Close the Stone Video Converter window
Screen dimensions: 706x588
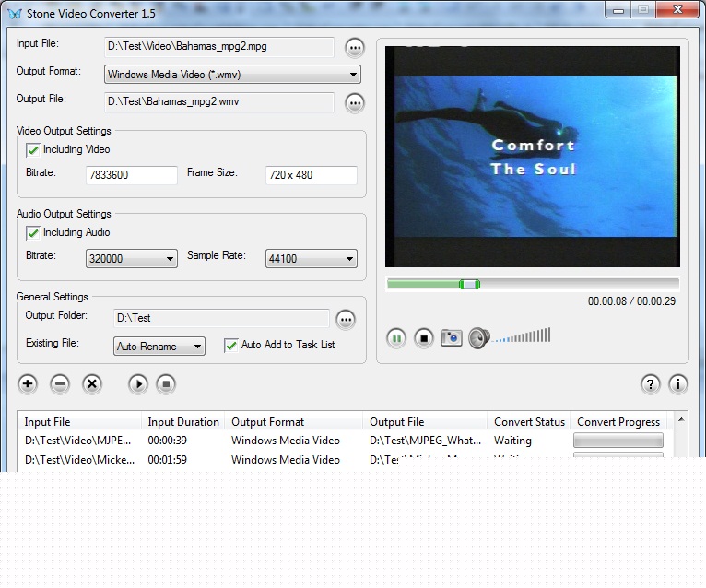tap(677, 10)
